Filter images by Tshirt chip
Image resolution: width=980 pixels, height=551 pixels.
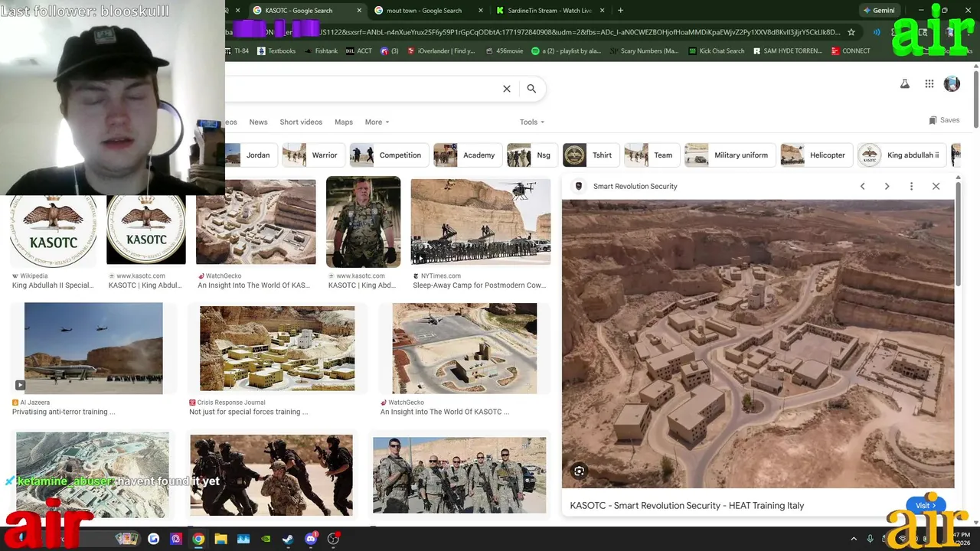point(590,155)
